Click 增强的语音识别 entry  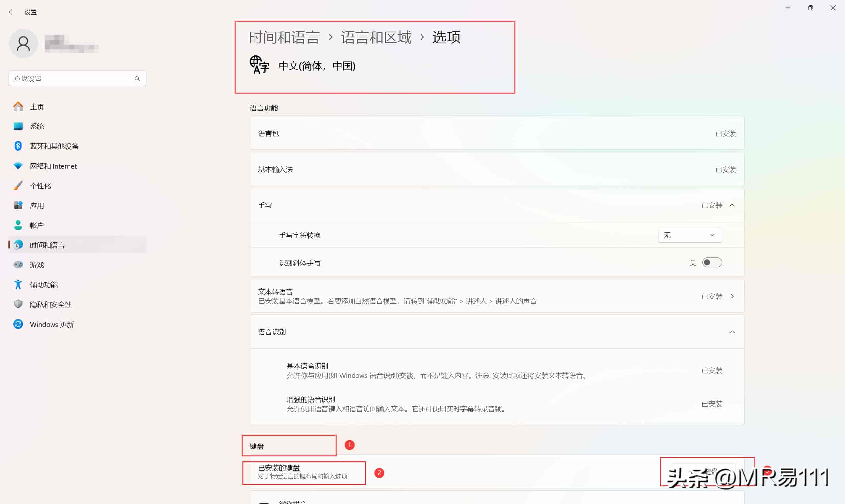[x=311, y=399]
